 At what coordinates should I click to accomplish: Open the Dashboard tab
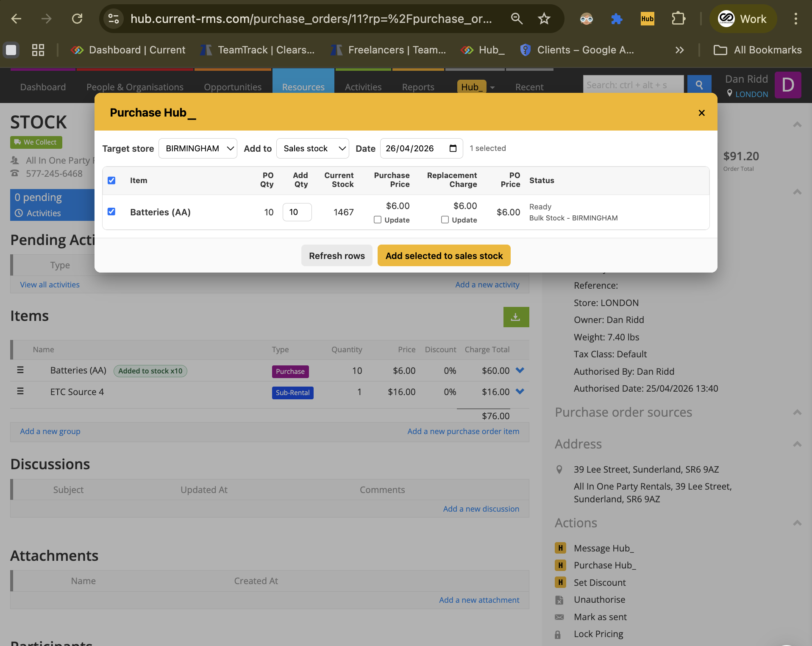tap(43, 87)
